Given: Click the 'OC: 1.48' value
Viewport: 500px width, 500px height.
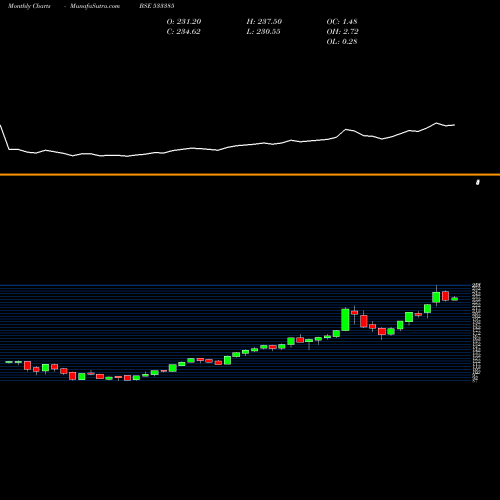Looking at the screenshot, I should pos(342,22).
